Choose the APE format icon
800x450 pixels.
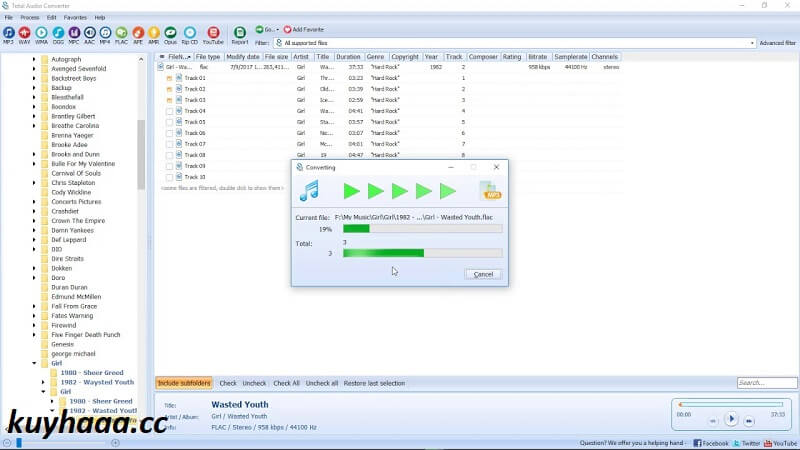138,35
